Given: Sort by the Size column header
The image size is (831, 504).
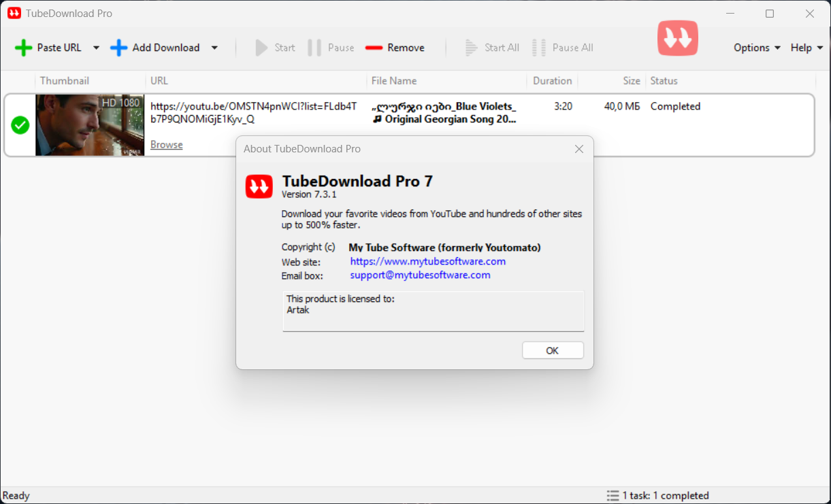Looking at the screenshot, I should [x=632, y=80].
